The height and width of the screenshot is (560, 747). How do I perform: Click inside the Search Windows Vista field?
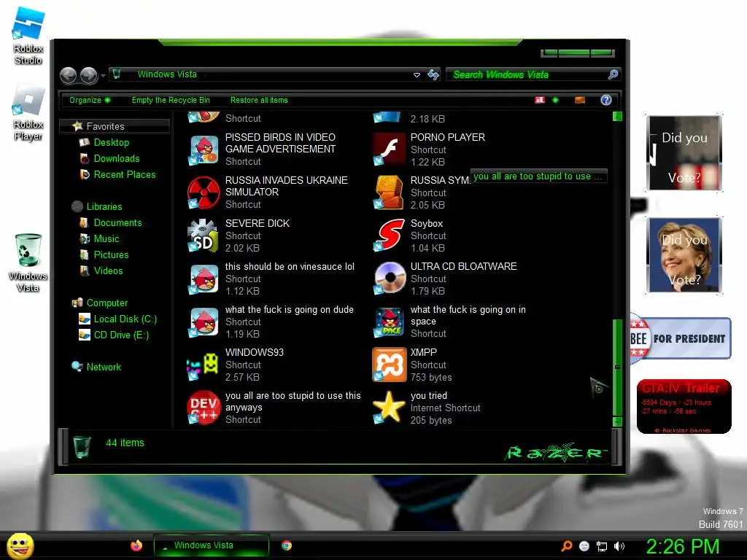(527, 75)
